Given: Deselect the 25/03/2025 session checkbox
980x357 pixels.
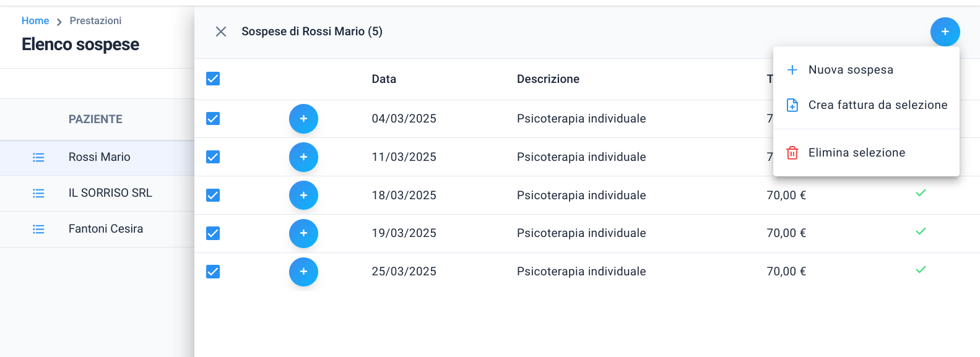Looking at the screenshot, I should click(x=213, y=272).
